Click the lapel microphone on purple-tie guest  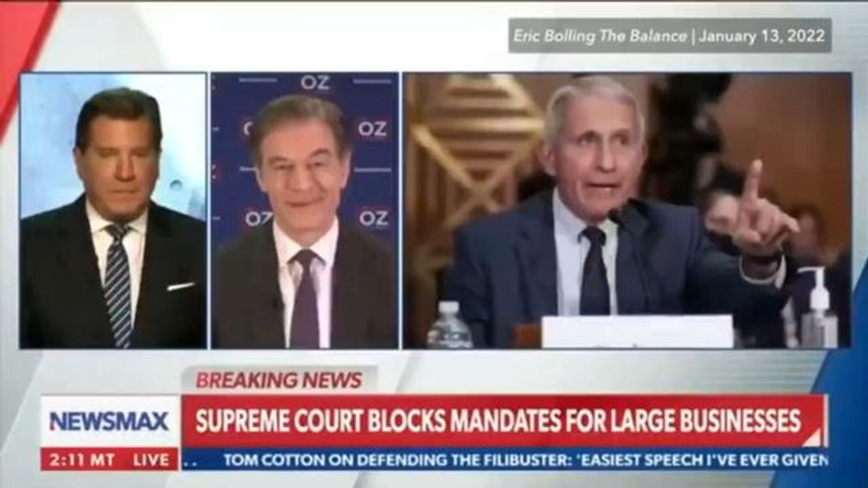(x=277, y=302)
